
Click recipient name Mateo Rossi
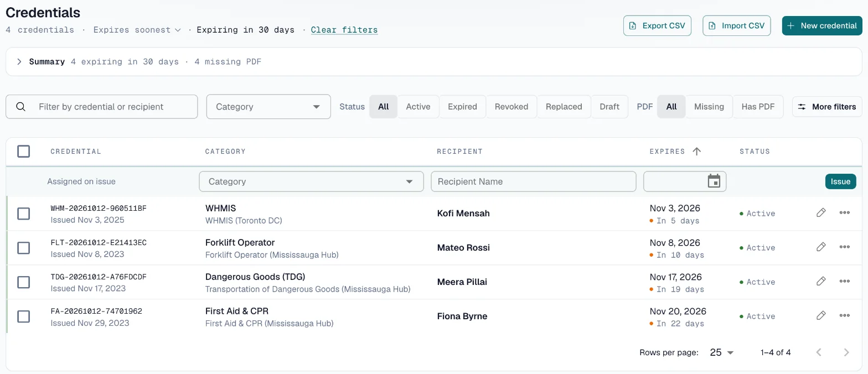[463, 247]
